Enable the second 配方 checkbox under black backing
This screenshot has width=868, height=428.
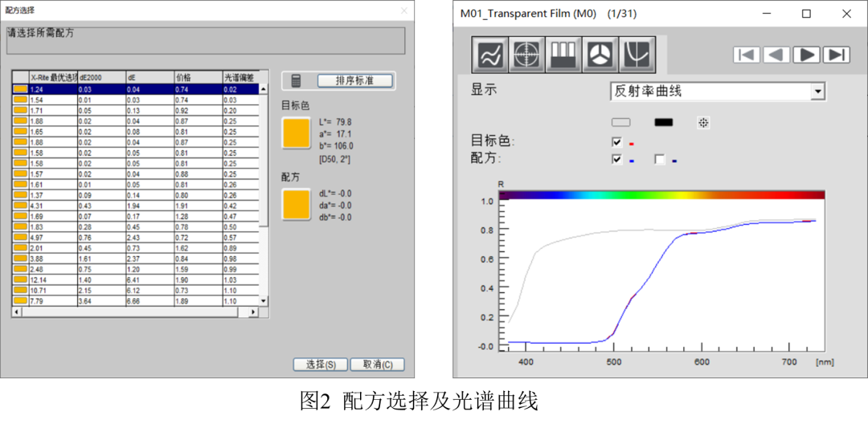[x=659, y=159]
